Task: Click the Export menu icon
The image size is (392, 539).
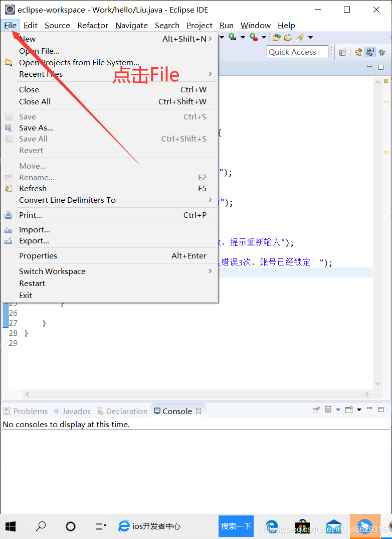Action: 8,240
